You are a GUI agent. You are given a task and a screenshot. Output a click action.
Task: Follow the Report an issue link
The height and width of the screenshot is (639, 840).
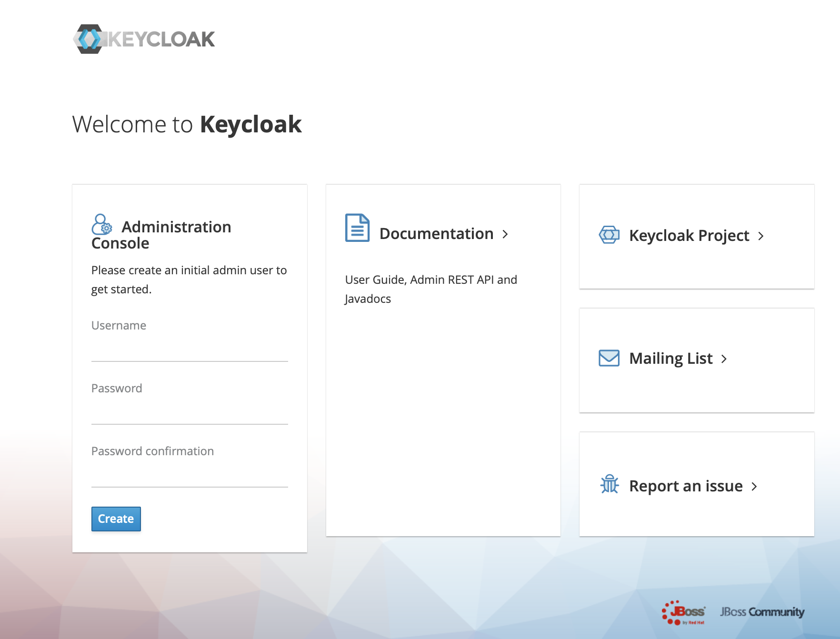point(686,486)
